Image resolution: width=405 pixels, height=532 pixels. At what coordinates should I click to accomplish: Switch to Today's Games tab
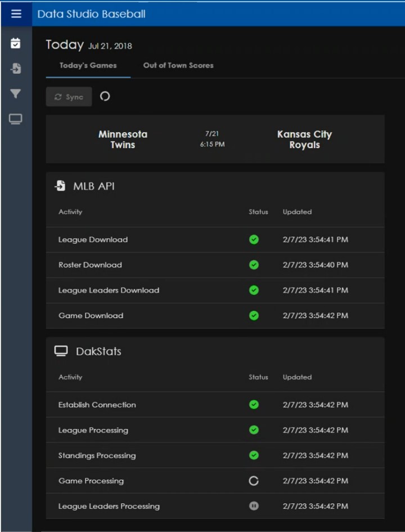pyautogui.click(x=88, y=65)
